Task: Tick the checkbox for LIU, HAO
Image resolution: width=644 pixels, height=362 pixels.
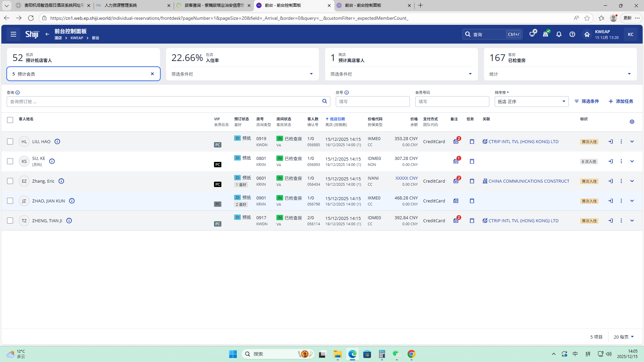Action: pos(10,141)
